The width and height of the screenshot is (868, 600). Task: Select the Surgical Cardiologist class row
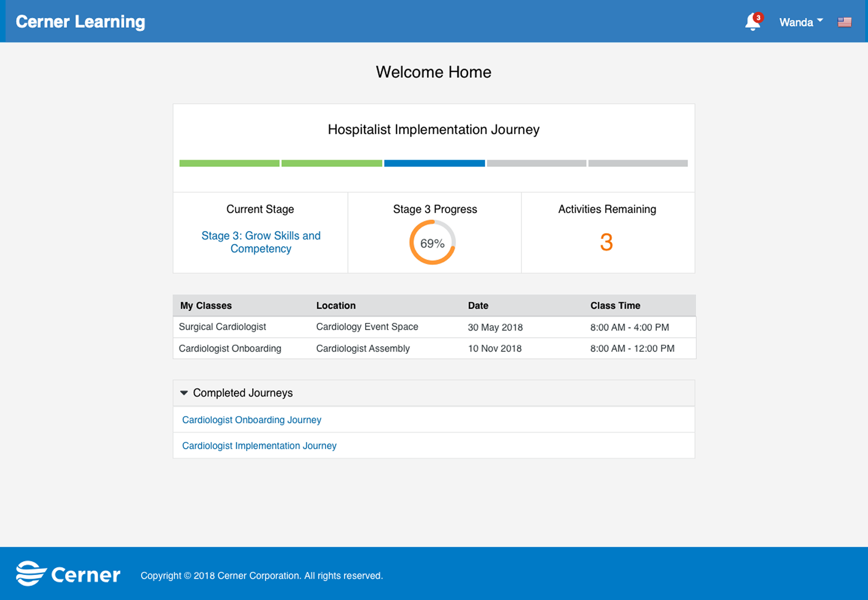point(434,327)
